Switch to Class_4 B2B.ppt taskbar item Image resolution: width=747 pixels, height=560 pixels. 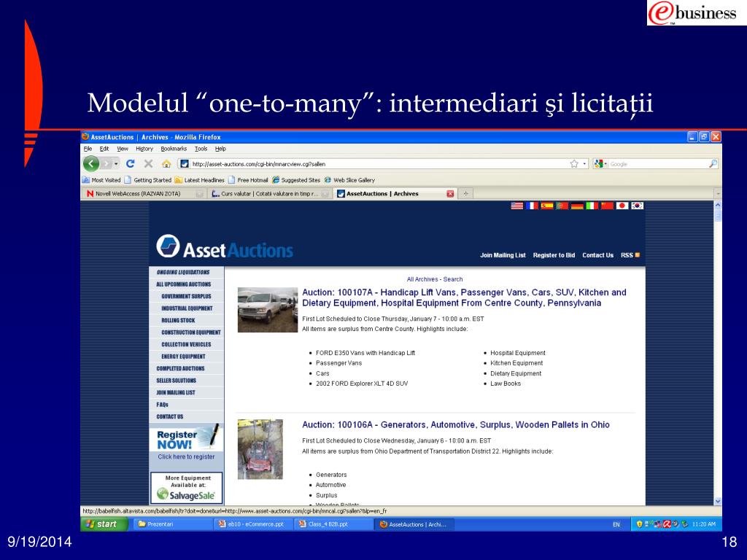pyautogui.click(x=333, y=524)
